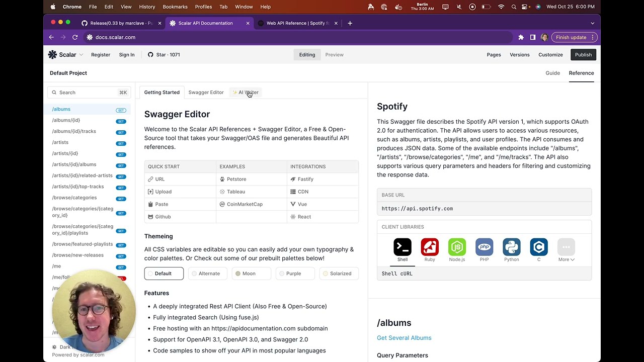Screen dimensions: 644x362
Task: Click the sidebar Search field
Action: tap(89, 93)
